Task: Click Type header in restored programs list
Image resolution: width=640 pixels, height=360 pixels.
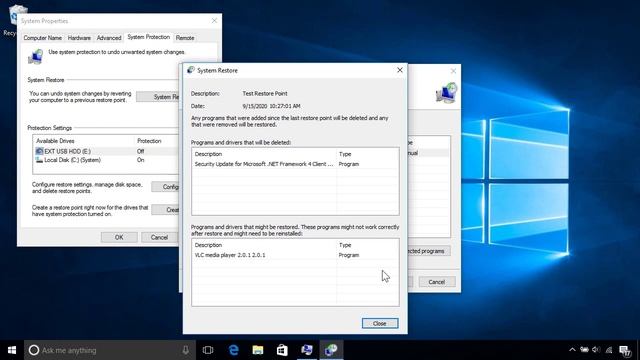Action: (x=345, y=245)
